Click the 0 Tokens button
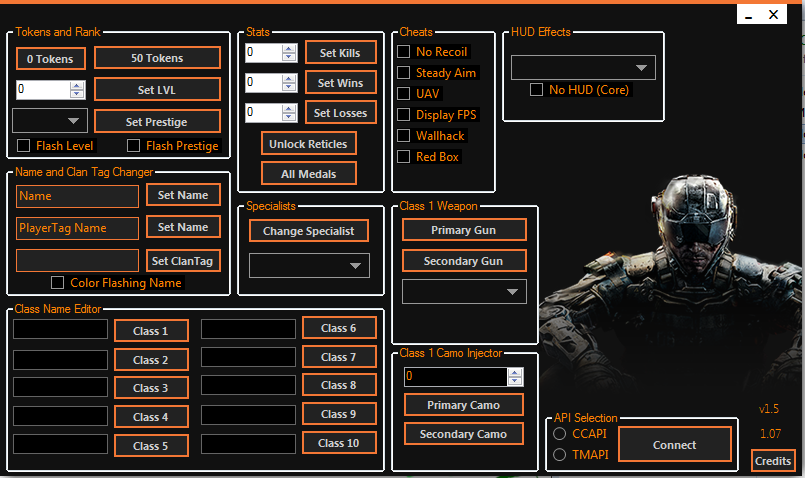This screenshot has height=478, width=805. click(50, 59)
